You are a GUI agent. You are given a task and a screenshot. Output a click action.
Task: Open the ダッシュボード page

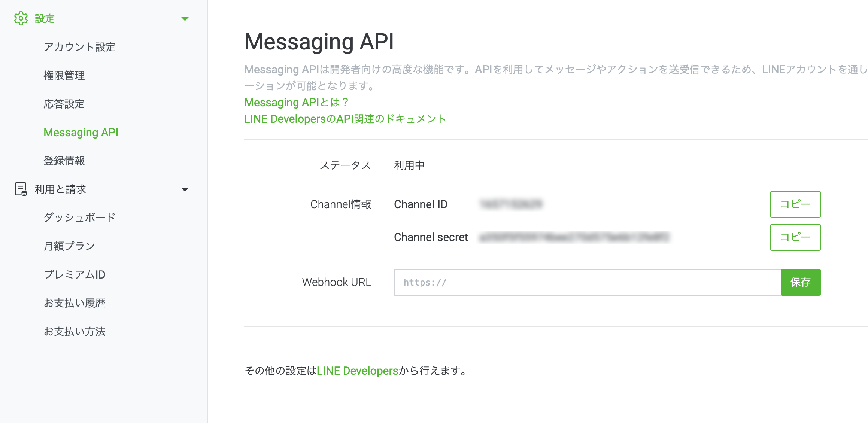coord(80,217)
